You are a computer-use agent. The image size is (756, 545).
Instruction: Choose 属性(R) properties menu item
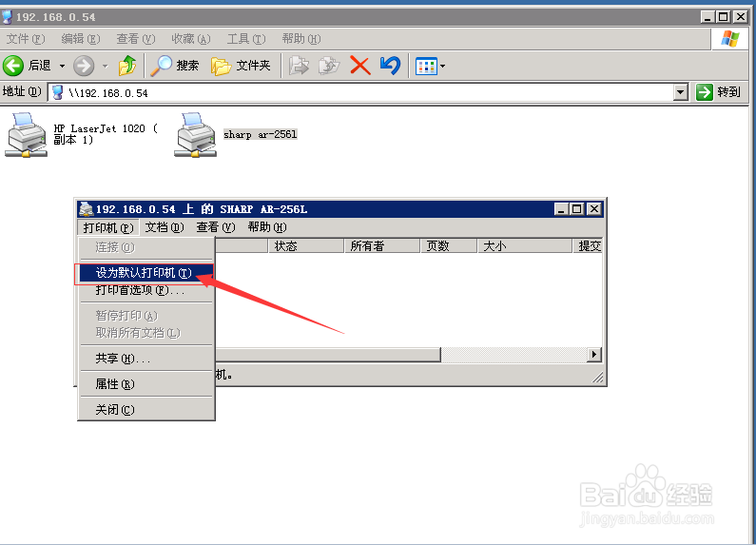click(x=146, y=384)
